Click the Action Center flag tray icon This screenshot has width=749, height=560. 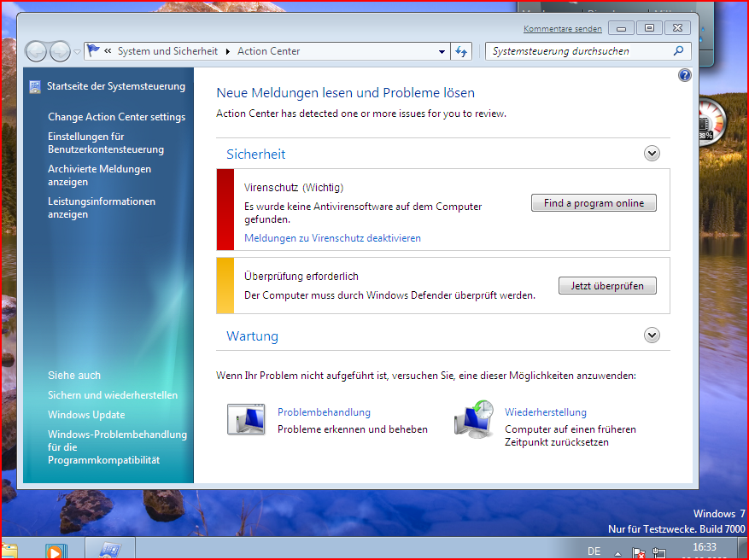point(639,552)
